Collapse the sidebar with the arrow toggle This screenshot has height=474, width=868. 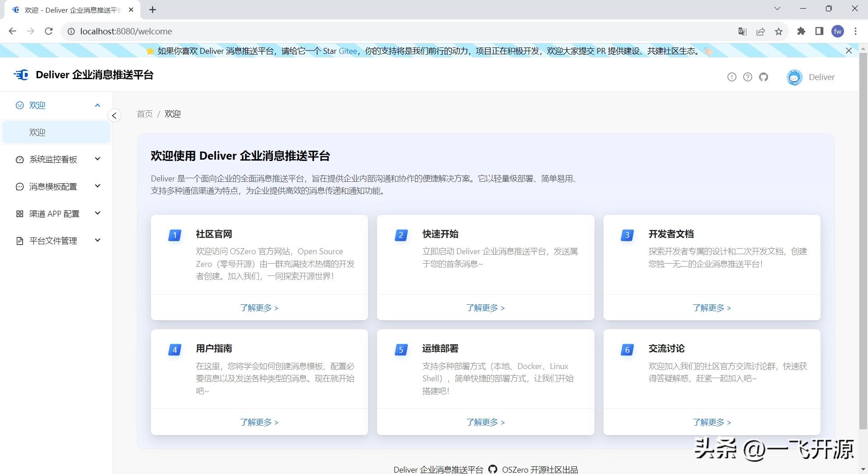pos(114,116)
